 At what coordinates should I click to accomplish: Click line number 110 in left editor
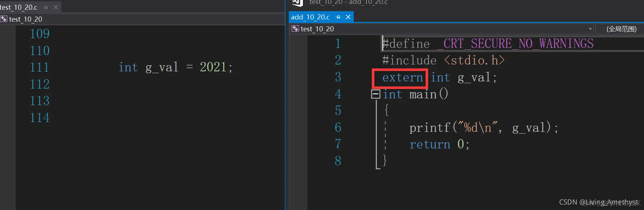40,50
